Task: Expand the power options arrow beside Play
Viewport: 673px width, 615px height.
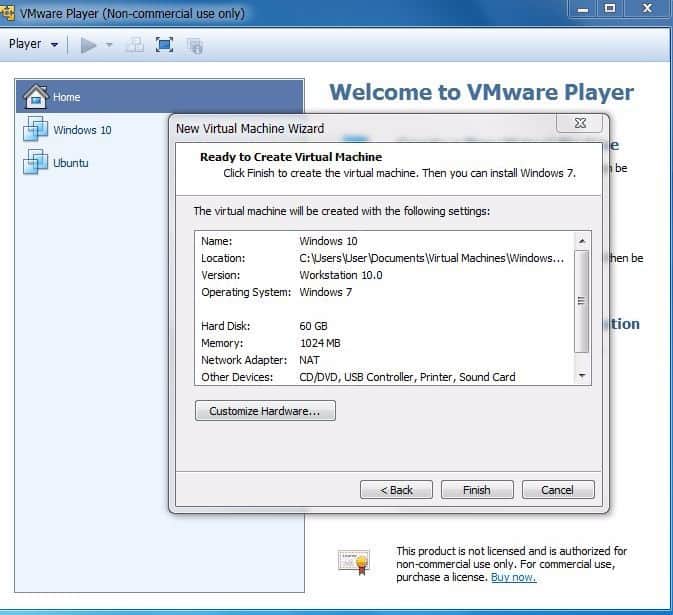Action: pos(109,45)
